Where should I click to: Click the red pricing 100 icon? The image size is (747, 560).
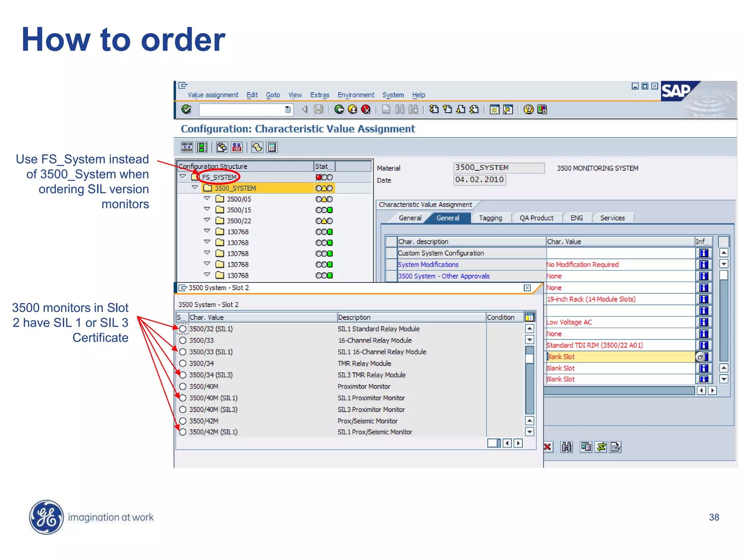237,147
